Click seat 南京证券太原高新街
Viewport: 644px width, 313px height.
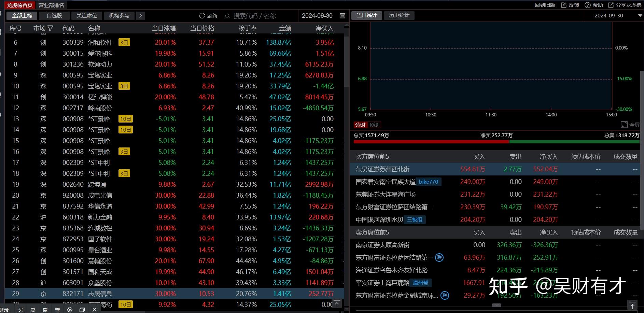[382, 245]
